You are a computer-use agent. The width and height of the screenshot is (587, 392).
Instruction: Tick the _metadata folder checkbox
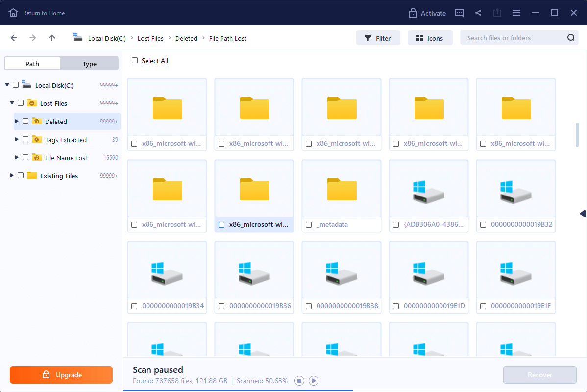pos(309,225)
